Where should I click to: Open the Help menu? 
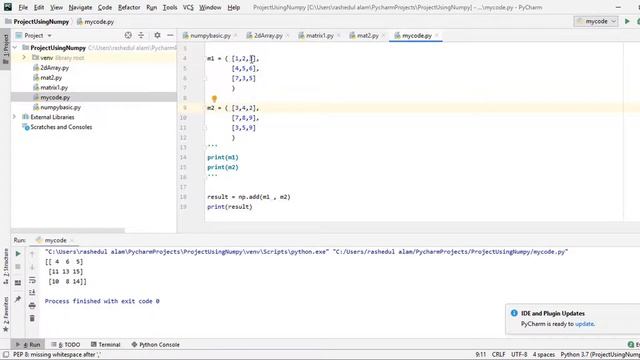pyautogui.click(x=233, y=7)
